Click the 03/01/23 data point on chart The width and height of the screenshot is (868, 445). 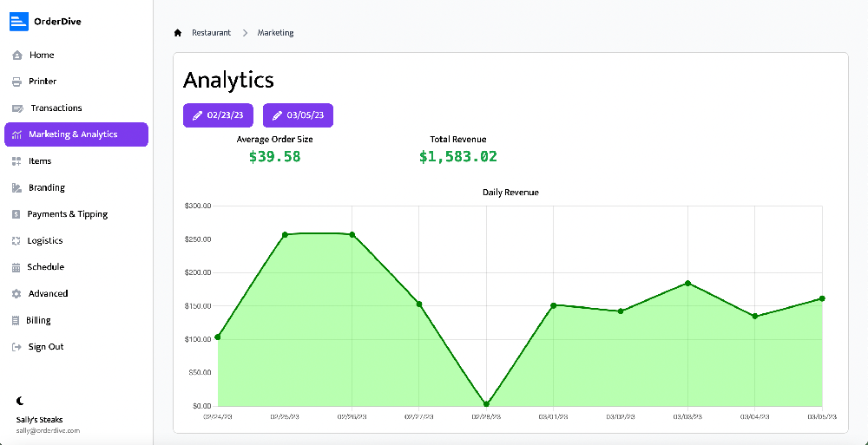pyautogui.click(x=554, y=305)
